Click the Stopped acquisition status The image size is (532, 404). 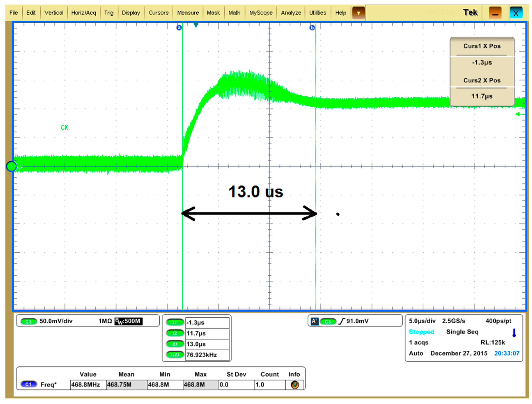coord(421,332)
